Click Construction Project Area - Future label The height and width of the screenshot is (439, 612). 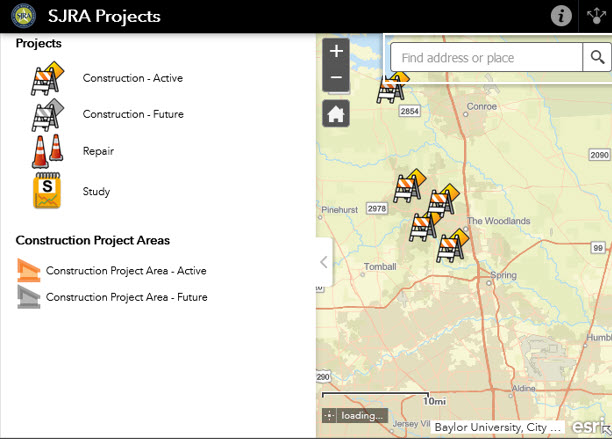pos(127,297)
